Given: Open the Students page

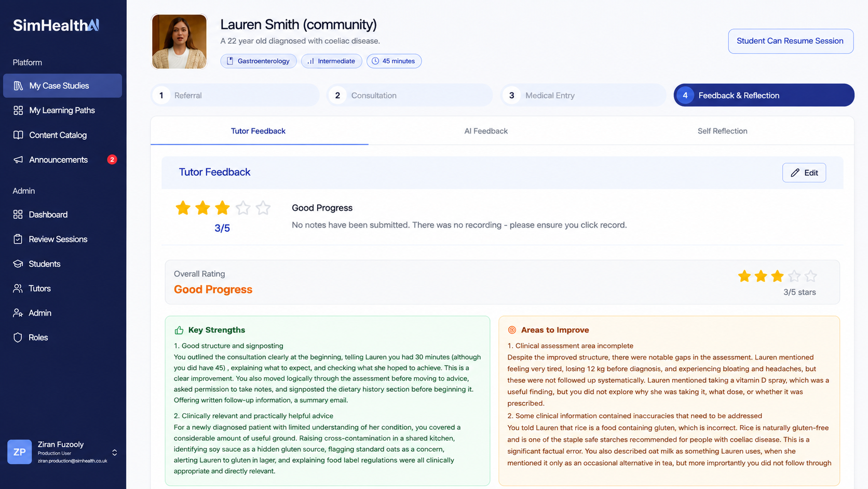Looking at the screenshot, I should coord(63,264).
